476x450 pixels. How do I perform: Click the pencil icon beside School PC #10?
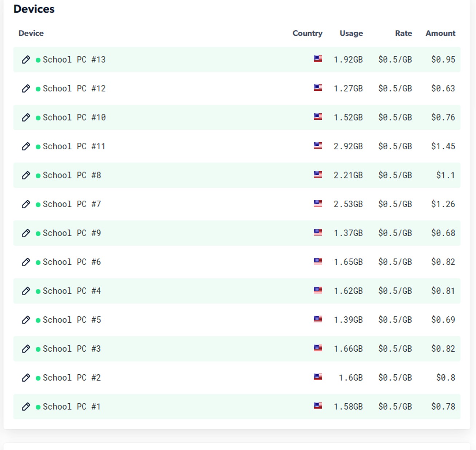click(26, 117)
